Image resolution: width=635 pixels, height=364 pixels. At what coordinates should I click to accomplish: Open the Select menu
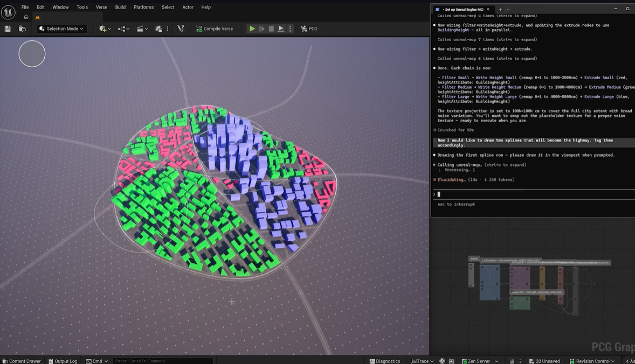[x=168, y=8]
